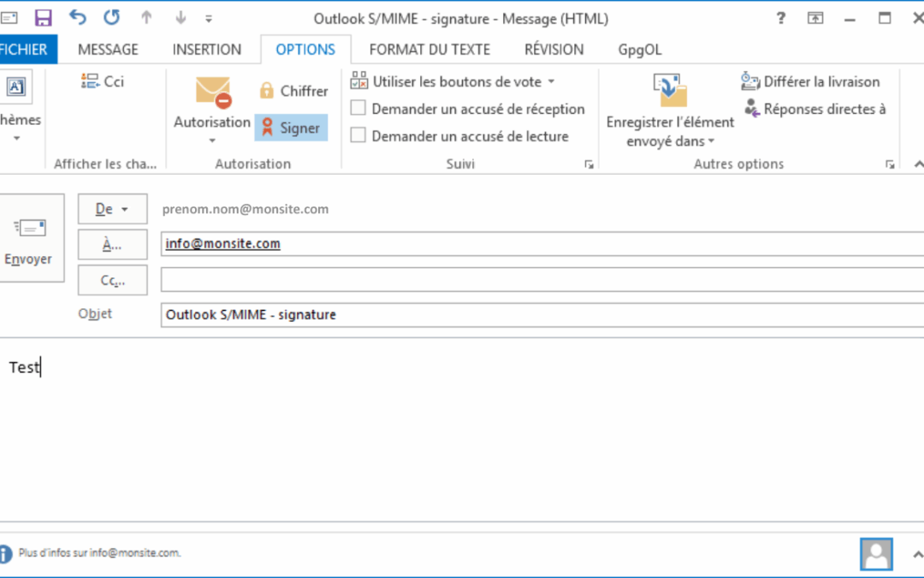Image resolution: width=924 pixels, height=578 pixels.
Task: Open the FORMAT DU TEXTE tab
Action: tap(429, 49)
